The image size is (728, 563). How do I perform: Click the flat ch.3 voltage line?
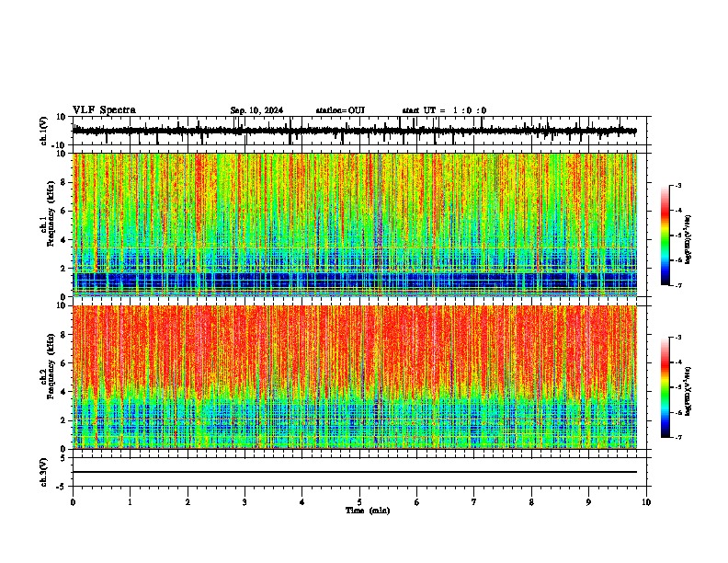(x=355, y=472)
